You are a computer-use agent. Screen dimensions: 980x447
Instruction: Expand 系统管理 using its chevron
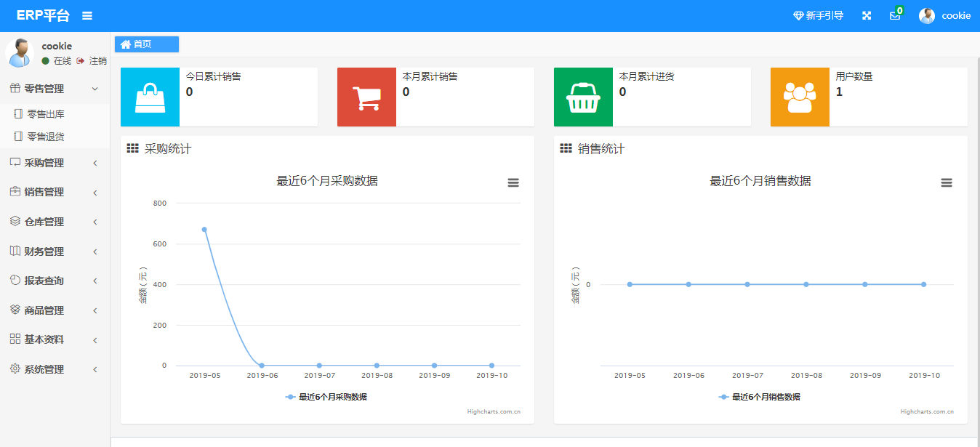point(95,369)
